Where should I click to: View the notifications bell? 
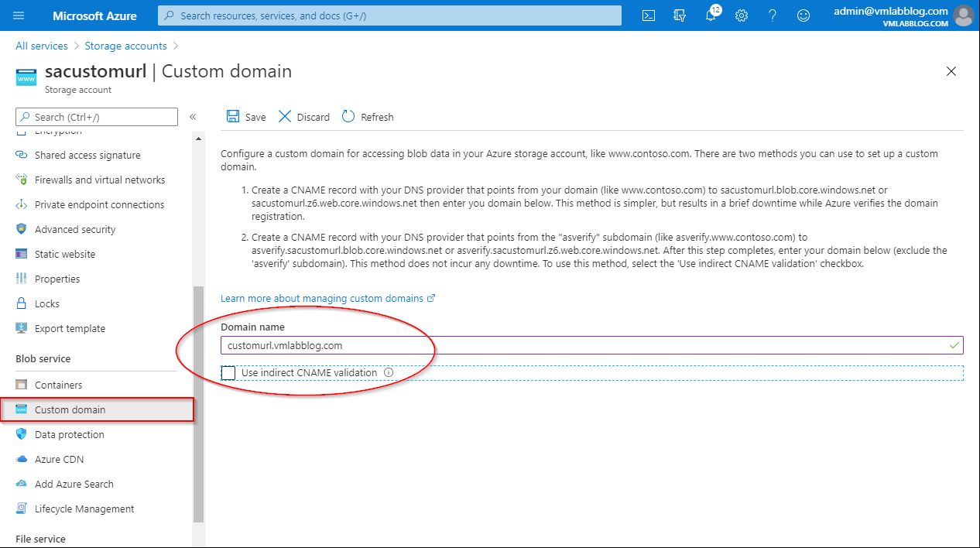[x=711, y=15]
